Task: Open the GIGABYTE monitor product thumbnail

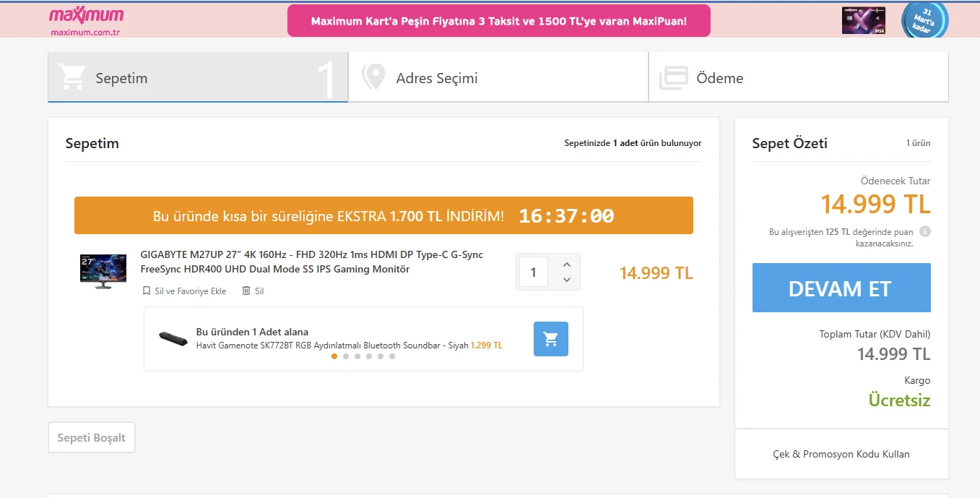Action: pos(103,272)
